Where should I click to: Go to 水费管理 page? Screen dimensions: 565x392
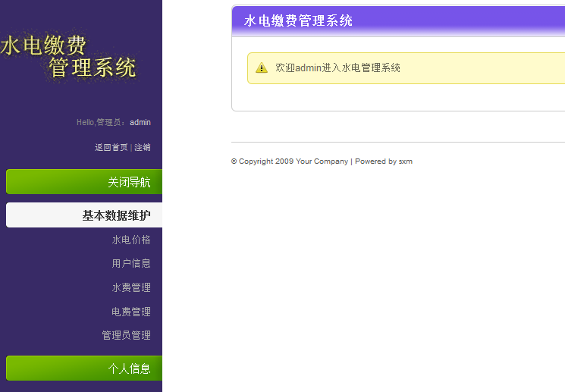pos(131,287)
